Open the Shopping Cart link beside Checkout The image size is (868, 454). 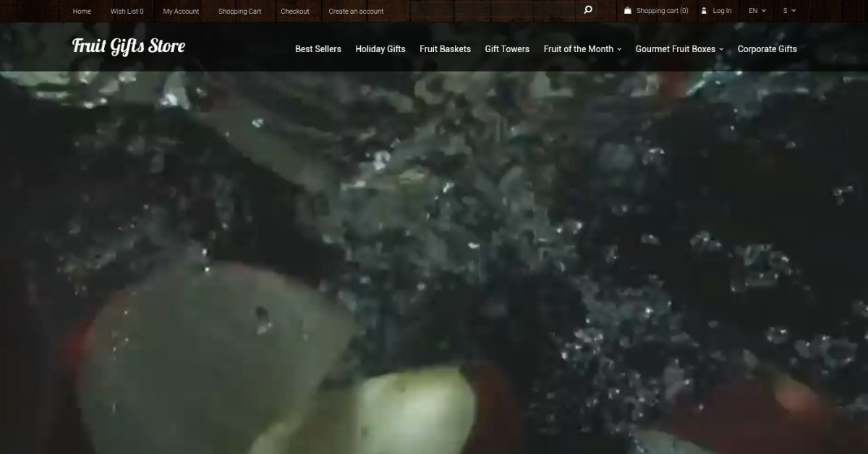click(x=240, y=11)
